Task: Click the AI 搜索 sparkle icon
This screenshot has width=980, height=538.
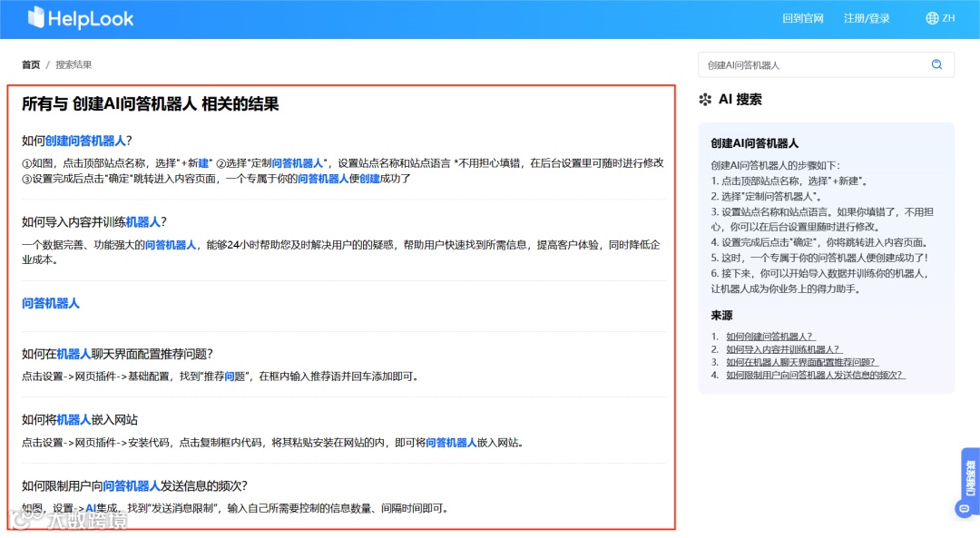Action: click(707, 100)
